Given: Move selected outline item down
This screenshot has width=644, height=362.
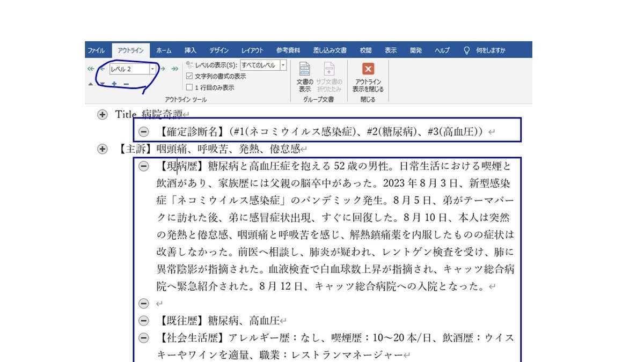Looking at the screenshot, I should tap(102, 84).
